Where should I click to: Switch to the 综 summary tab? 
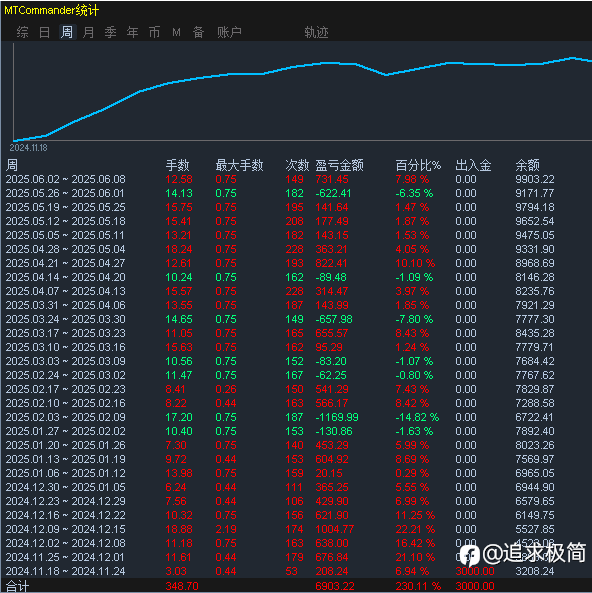22,32
